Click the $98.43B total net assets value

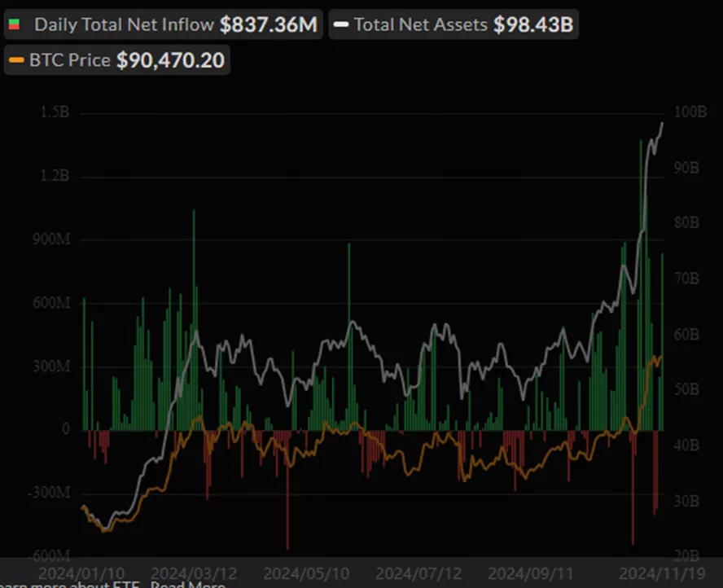point(533,24)
